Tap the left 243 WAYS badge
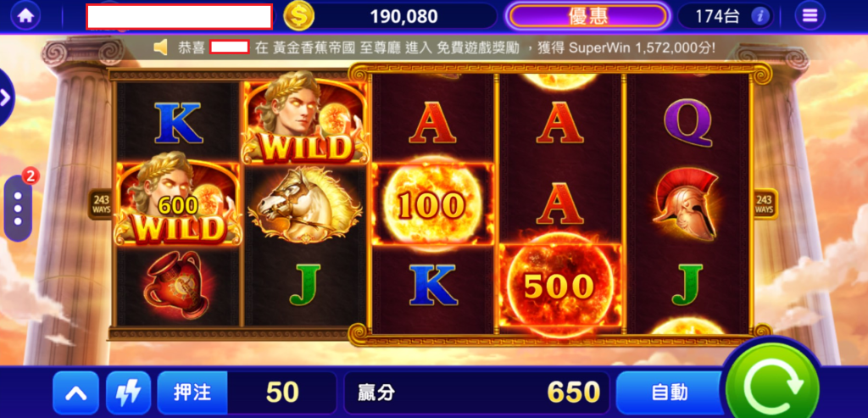The image size is (868, 418). tap(101, 204)
